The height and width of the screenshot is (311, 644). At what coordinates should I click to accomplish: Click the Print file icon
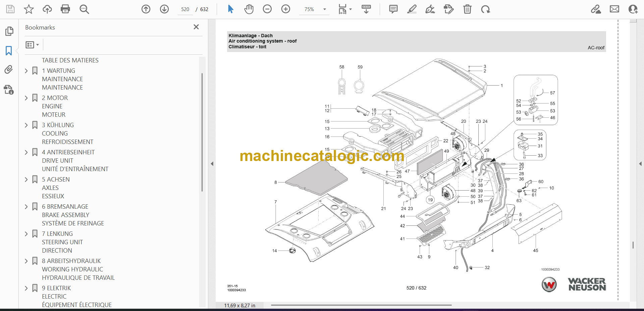tap(65, 9)
